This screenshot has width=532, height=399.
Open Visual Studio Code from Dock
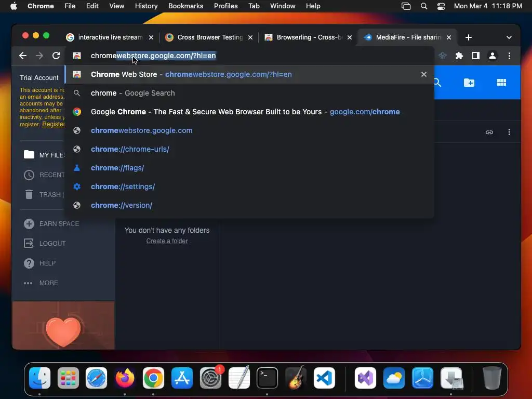[x=324, y=378]
